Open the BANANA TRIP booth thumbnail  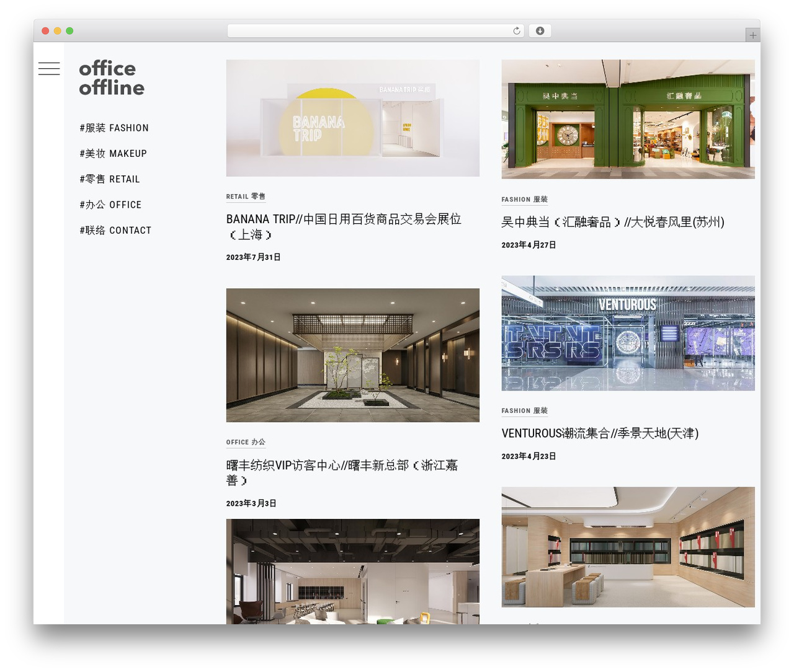pos(353,118)
